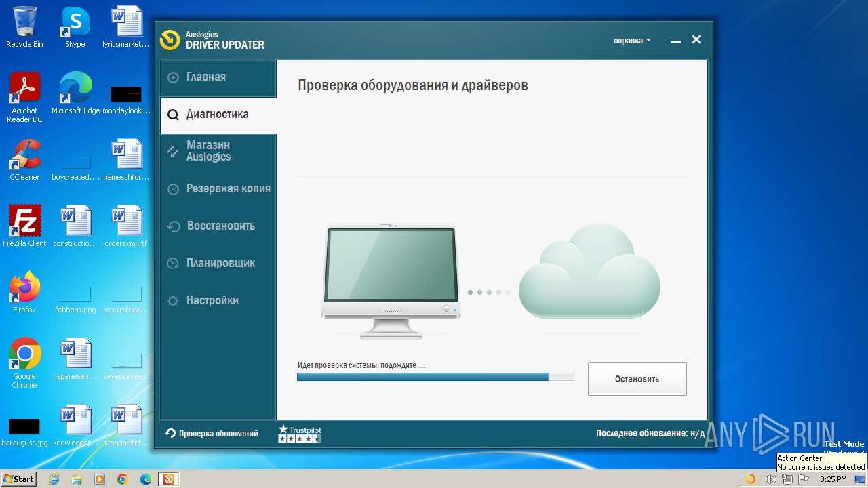Select the baraugust.jpg file icon
The height and width of the screenshot is (488, 868).
point(24,431)
